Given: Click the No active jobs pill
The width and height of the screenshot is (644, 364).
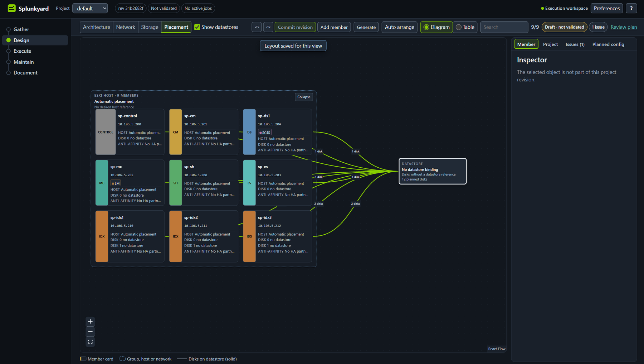Looking at the screenshot, I should (x=198, y=8).
